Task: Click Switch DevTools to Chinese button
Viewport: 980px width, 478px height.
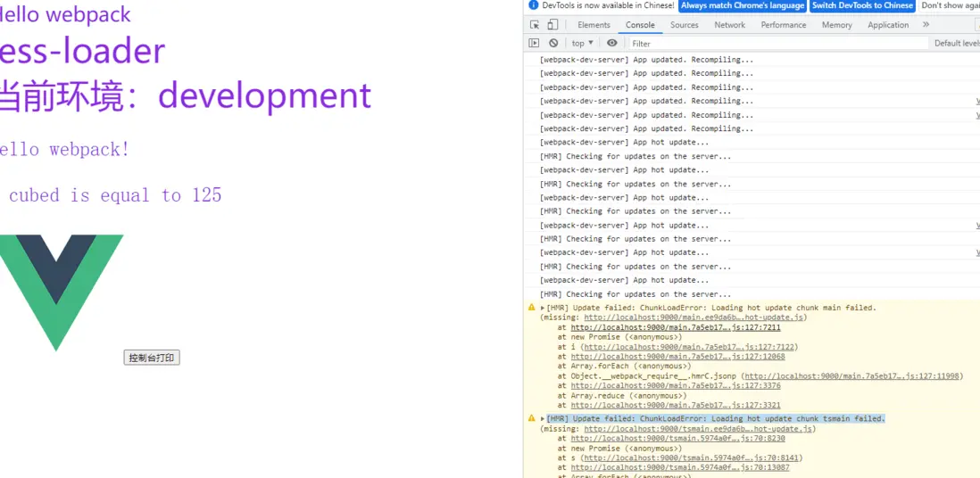Action: [x=862, y=5]
